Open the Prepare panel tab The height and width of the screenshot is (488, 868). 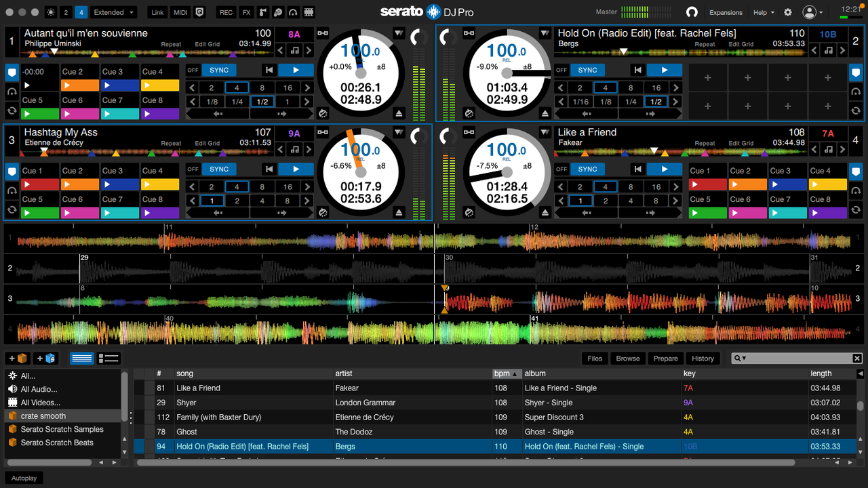point(665,359)
